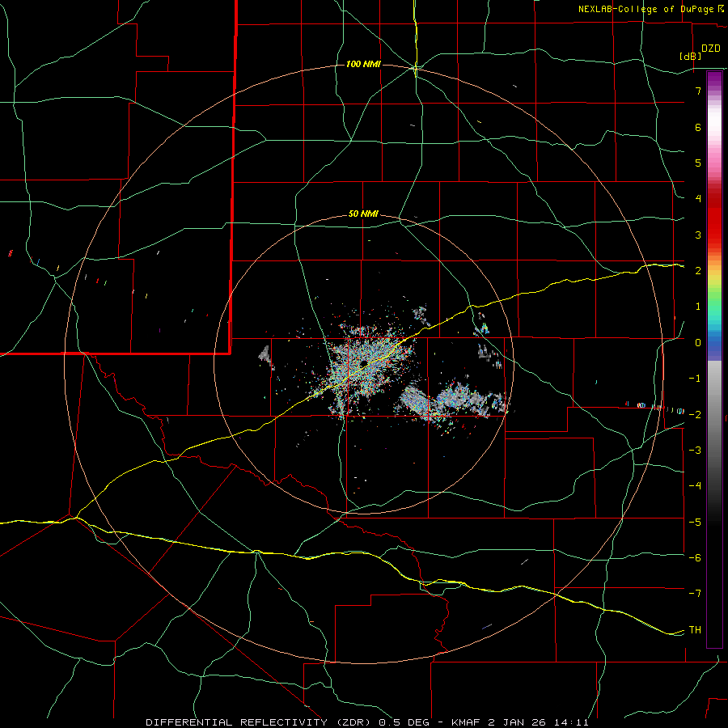
Task: Pick the yellow-green segment of color bar
Action: (x=714, y=283)
